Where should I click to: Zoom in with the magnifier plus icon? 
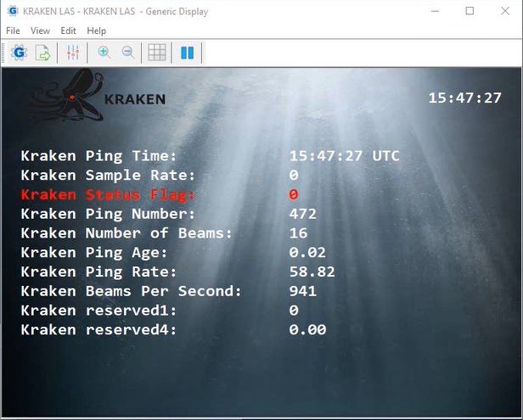(104, 53)
